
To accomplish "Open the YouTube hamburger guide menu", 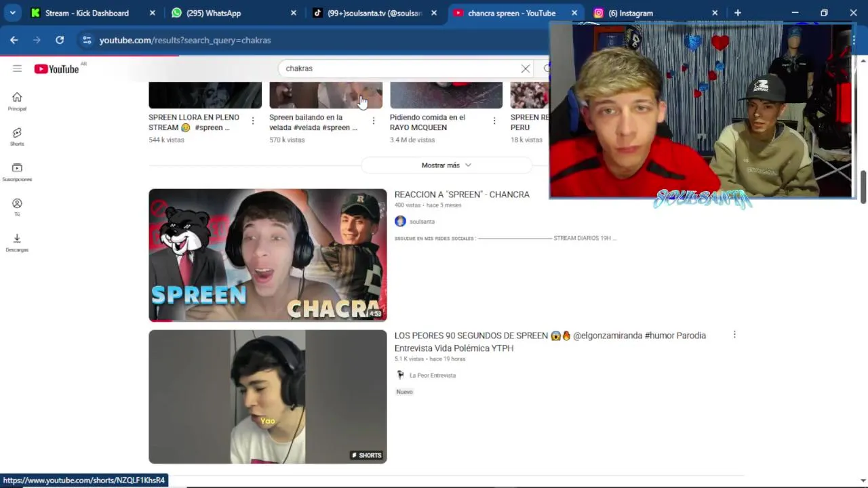I will tap(17, 68).
